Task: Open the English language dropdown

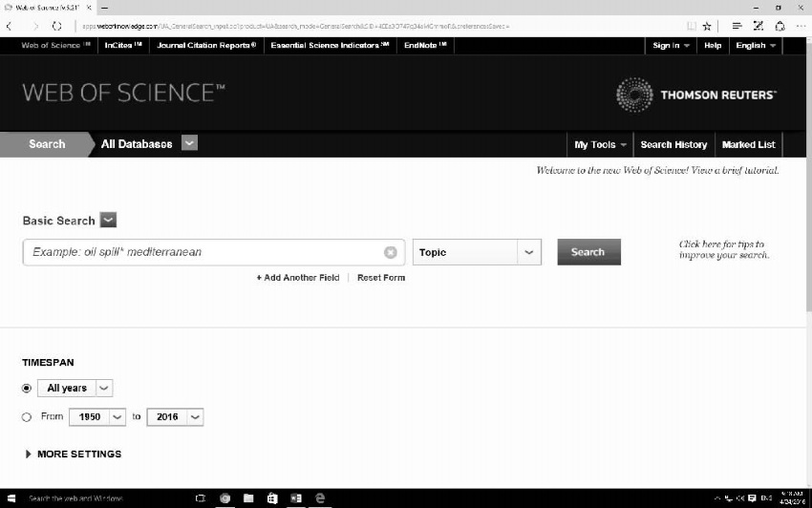Action: [756, 46]
